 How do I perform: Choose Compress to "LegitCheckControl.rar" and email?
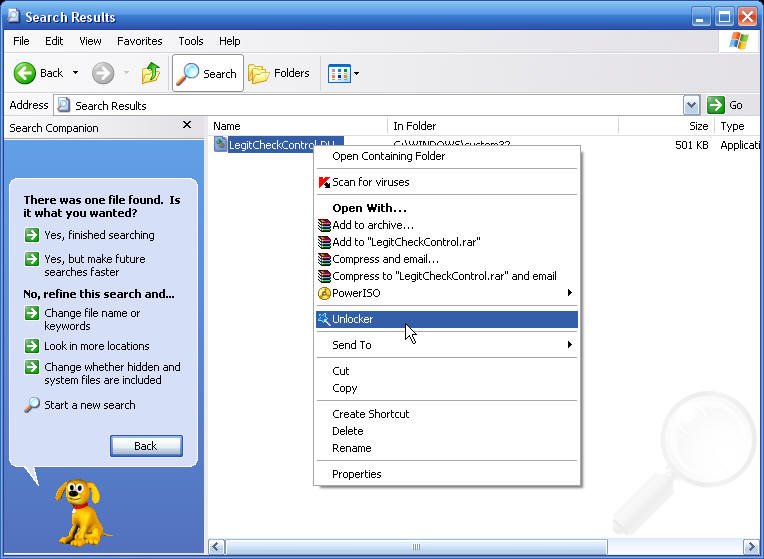coord(447,276)
